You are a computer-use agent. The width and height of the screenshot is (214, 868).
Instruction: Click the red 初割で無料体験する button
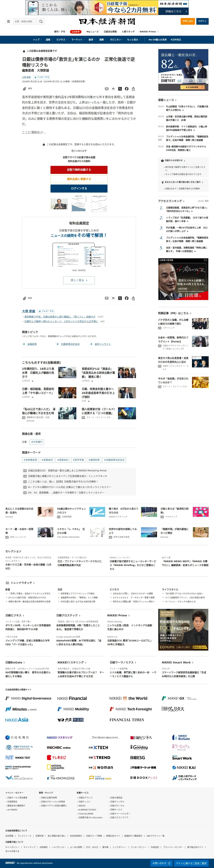coord(79,170)
